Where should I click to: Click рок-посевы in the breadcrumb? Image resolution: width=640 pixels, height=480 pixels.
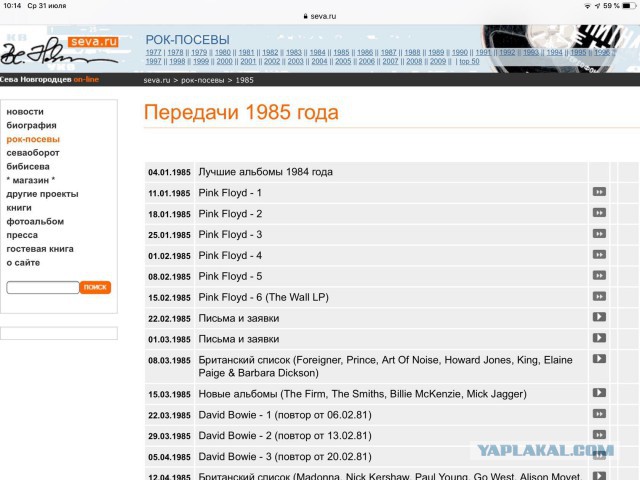coord(202,80)
